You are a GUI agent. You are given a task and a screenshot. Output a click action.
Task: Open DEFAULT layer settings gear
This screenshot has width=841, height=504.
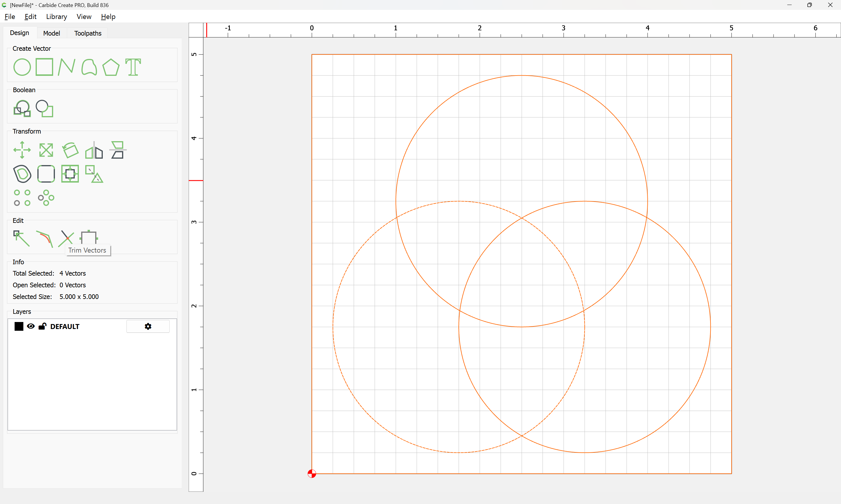pyautogui.click(x=148, y=326)
